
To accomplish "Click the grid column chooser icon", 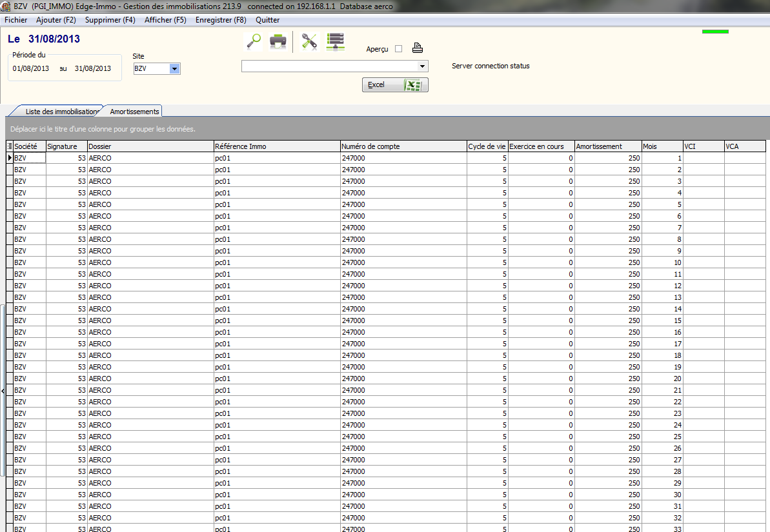I will point(9,146).
